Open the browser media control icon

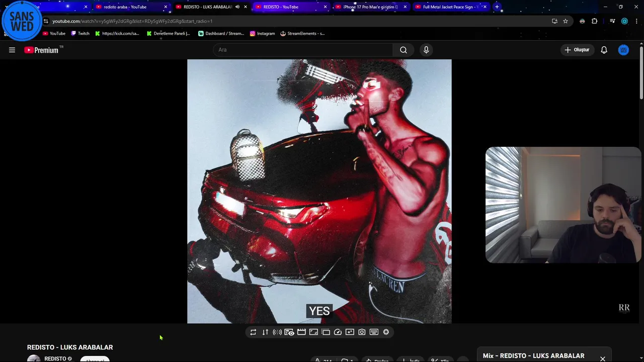pyautogui.click(x=612, y=21)
